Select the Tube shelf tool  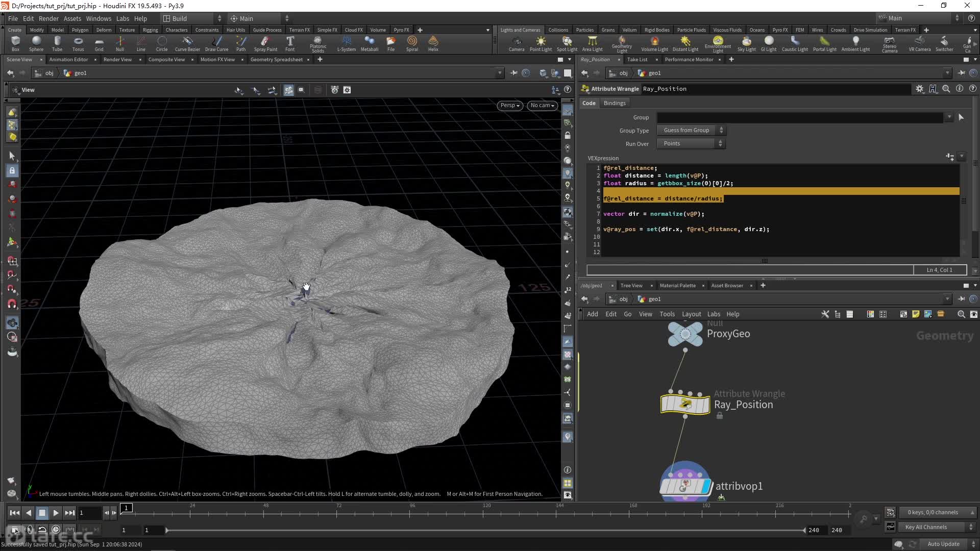[57, 44]
